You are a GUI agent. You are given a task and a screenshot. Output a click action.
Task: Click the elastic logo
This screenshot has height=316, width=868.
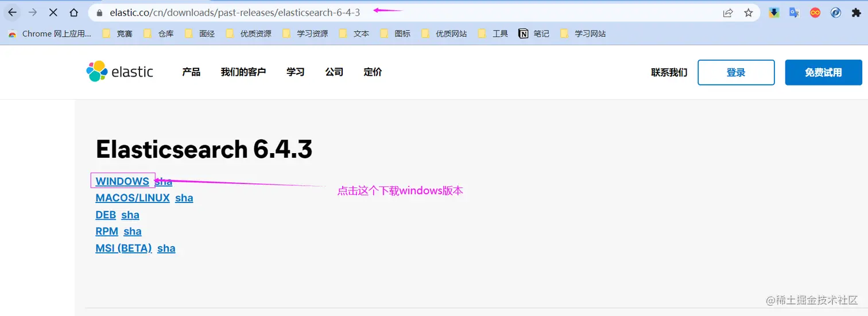pos(119,72)
